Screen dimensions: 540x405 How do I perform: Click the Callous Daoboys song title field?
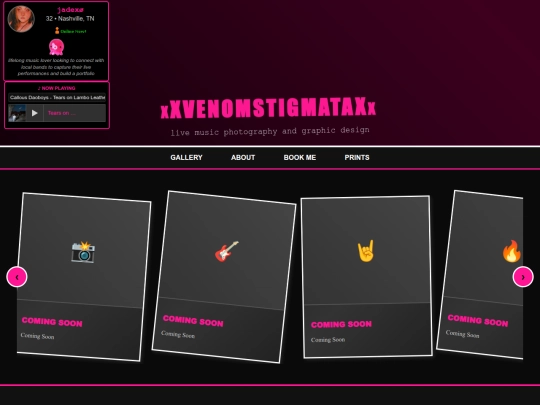click(x=57, y=97)
